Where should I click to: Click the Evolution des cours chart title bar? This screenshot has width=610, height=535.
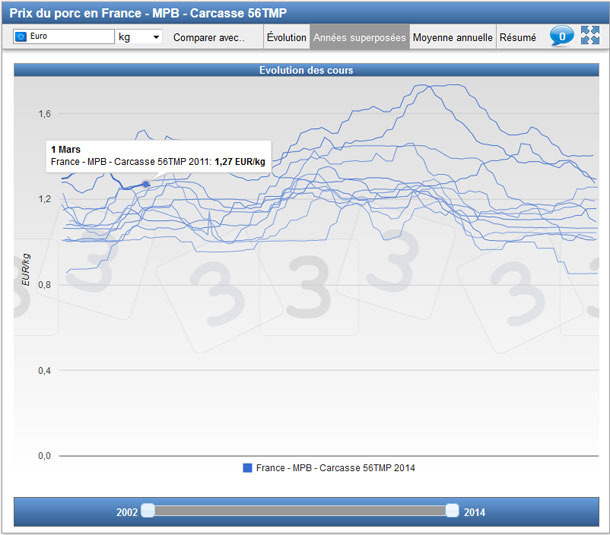click(x=305, y=70)
